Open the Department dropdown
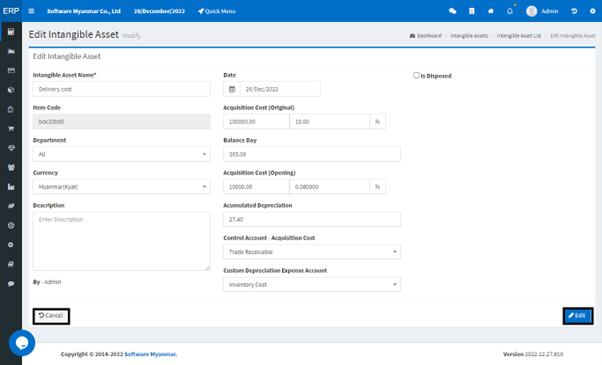The height and width of the screenshot is (365, 602). 121,154
